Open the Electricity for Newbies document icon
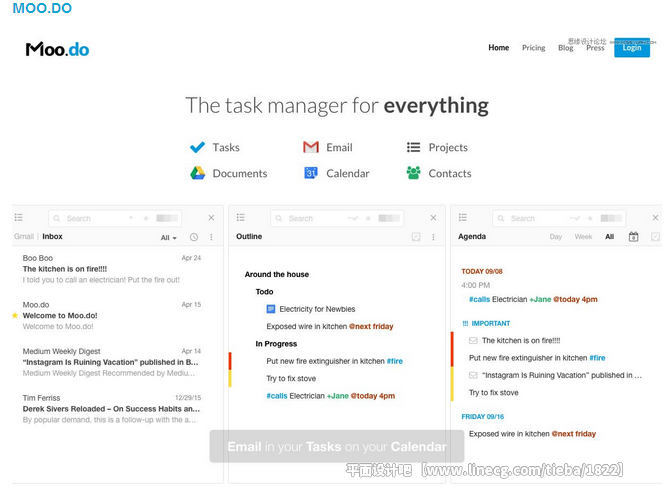664x489 pixels. (271, 309)
